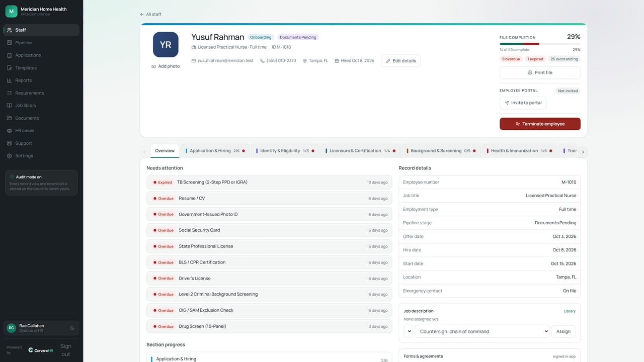The image size is (644, 362).
Task: Open HR cases in sidebar
Action: point(41,131)
